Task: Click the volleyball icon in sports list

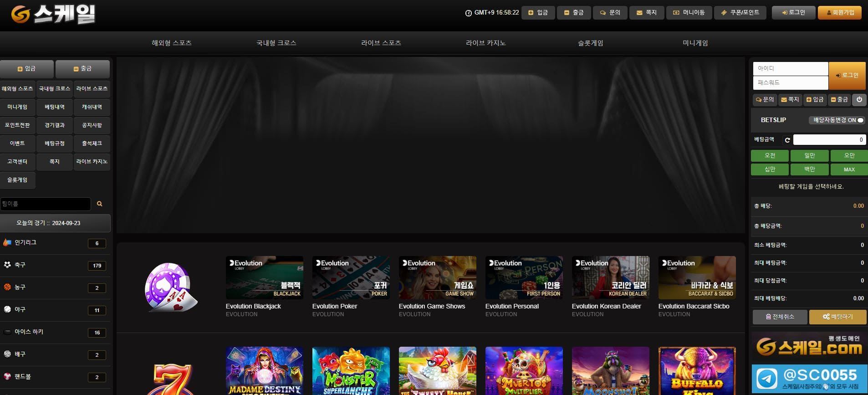Action: click(7, 354)
